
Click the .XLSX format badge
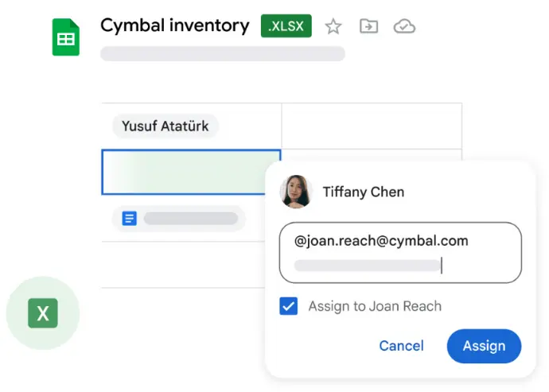tap(286, 26)
